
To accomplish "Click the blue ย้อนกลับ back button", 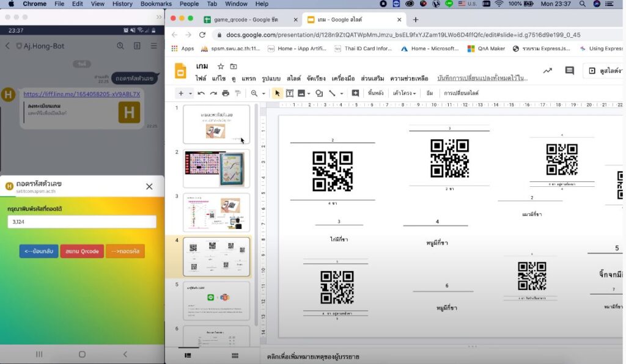I will [x=39, y=251].
